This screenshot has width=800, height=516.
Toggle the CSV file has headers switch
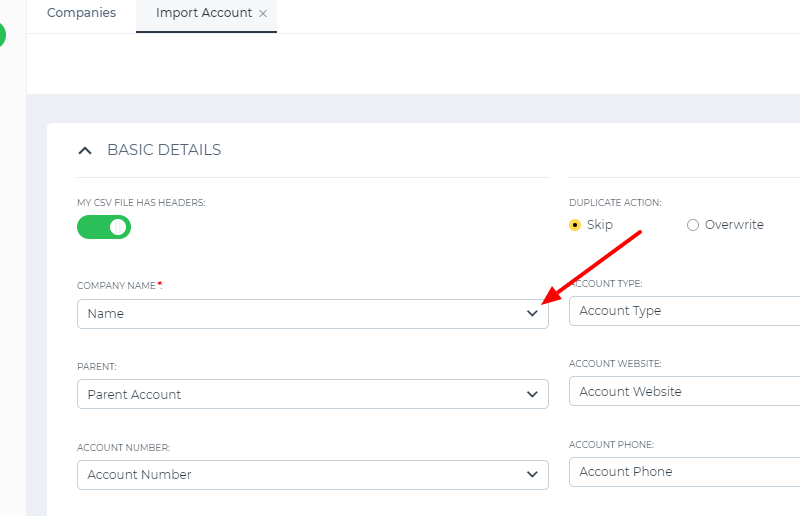click(104, 227)
